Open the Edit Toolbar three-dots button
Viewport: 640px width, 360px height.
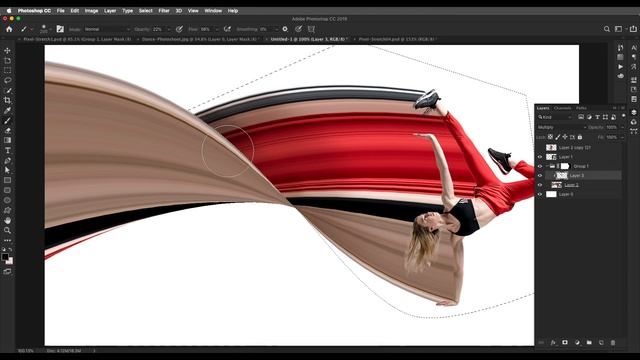coord(7,240)
